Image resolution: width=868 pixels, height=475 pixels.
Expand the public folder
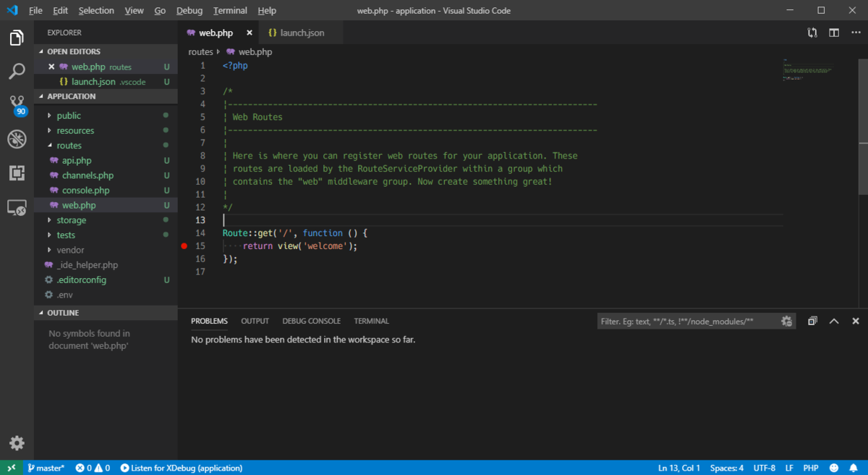coord(69,115)
